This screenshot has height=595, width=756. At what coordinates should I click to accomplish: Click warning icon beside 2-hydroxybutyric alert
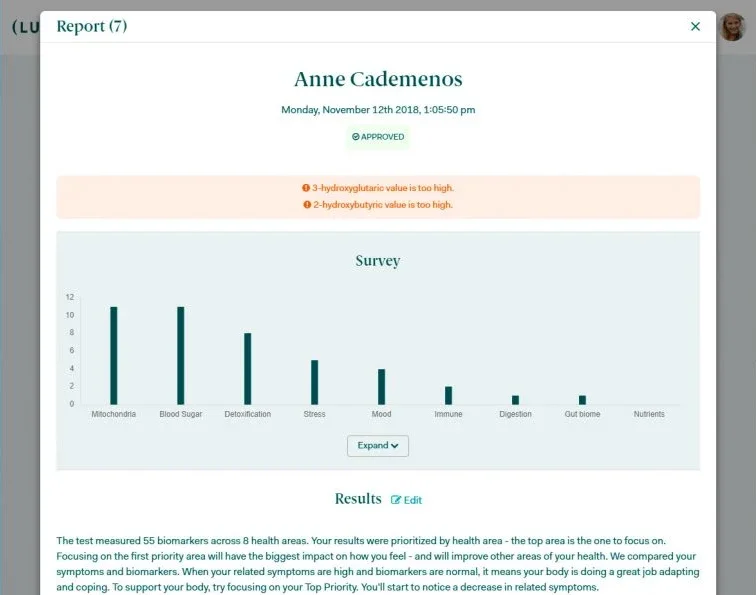coord(307,205)
